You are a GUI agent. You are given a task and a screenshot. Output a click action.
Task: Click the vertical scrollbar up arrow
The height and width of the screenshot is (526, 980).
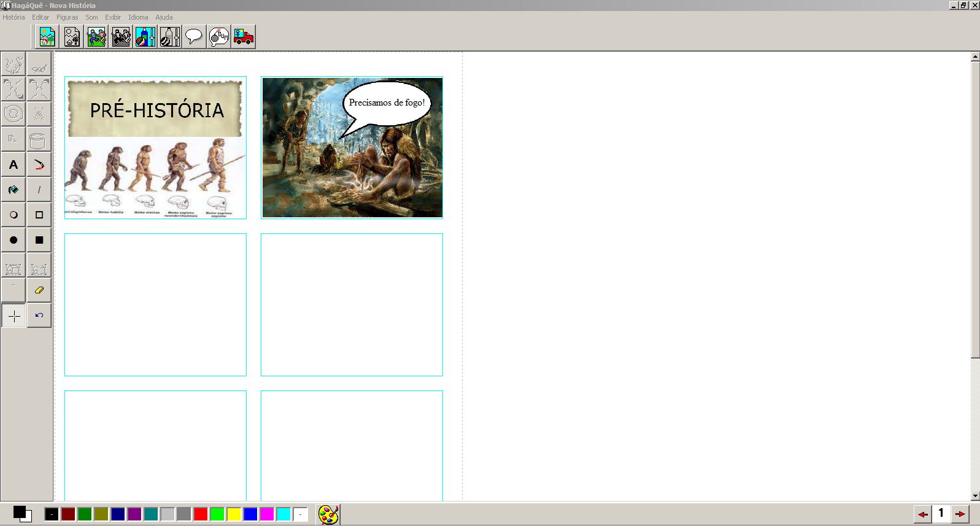click(975, 56)
